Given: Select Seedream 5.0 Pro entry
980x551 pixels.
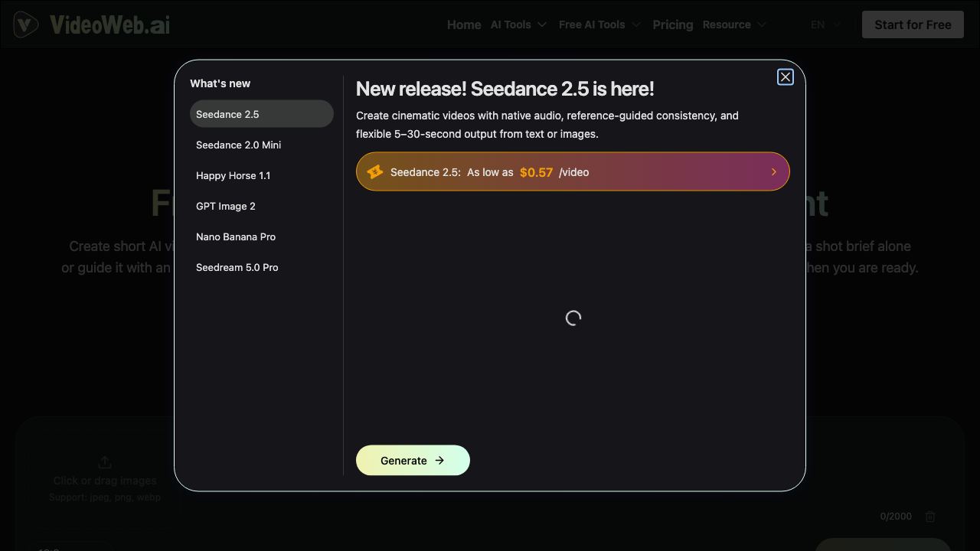Looking at the screenshot, I should pos(262,267).
